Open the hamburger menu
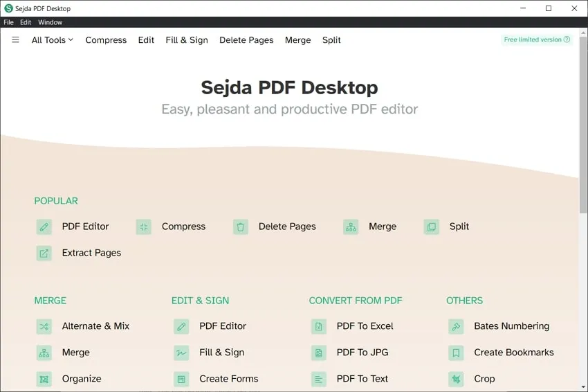Viewport: 588px width, 392px height. (15, 40)
